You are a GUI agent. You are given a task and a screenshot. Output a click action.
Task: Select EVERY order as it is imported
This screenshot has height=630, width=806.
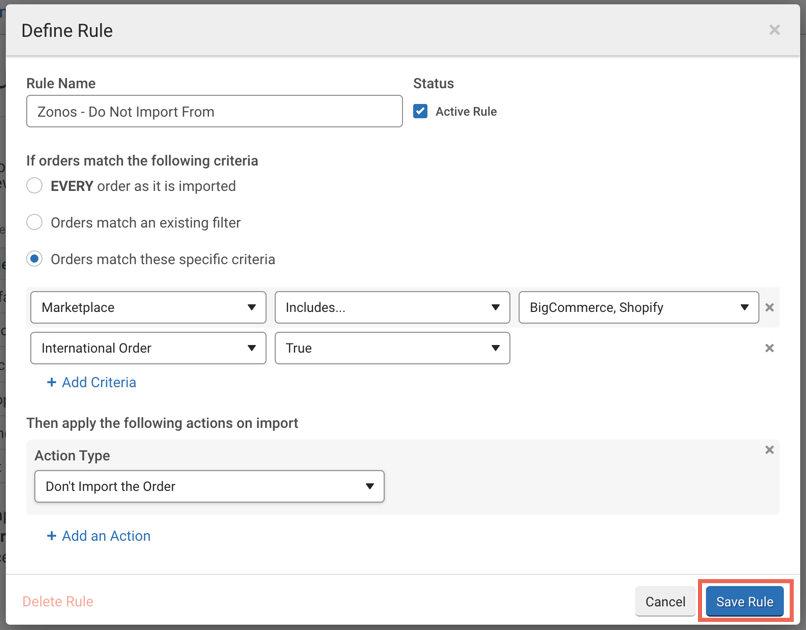pyautogui.click(x=35, y=186)
